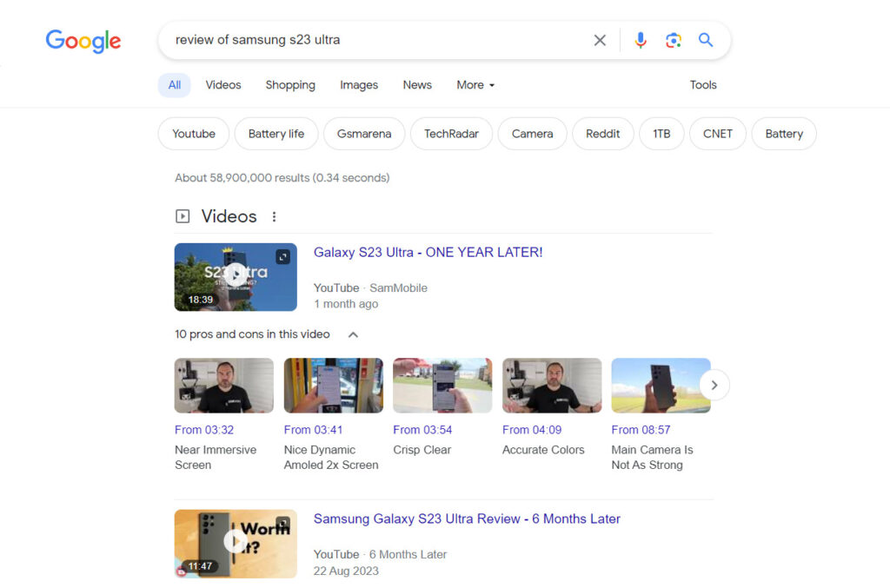Click the magnifying glass to search
890x588 pixels.
(x=706, y=40)
